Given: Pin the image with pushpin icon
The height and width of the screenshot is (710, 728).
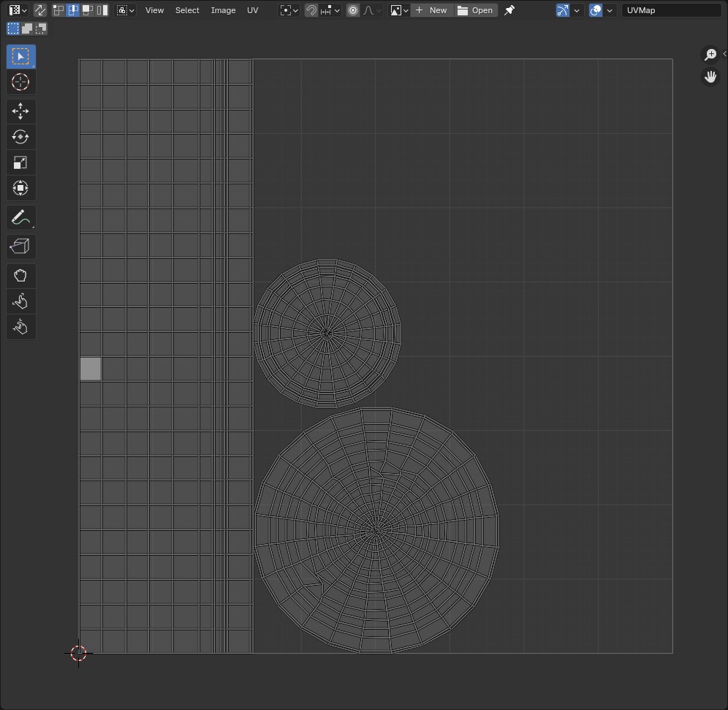Looking at the screenshot, I should (x=509, y=10).
